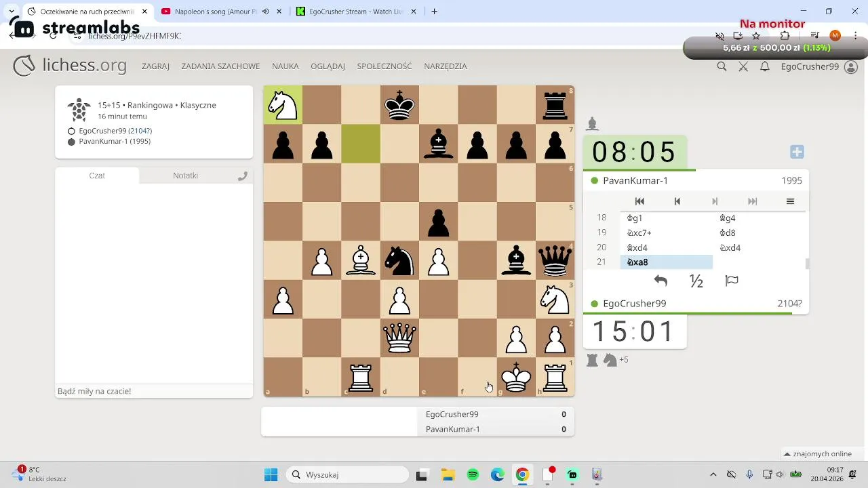Open the NARZĘDZIA menu
Screen dimensions: 868x488
click(446, 66)
